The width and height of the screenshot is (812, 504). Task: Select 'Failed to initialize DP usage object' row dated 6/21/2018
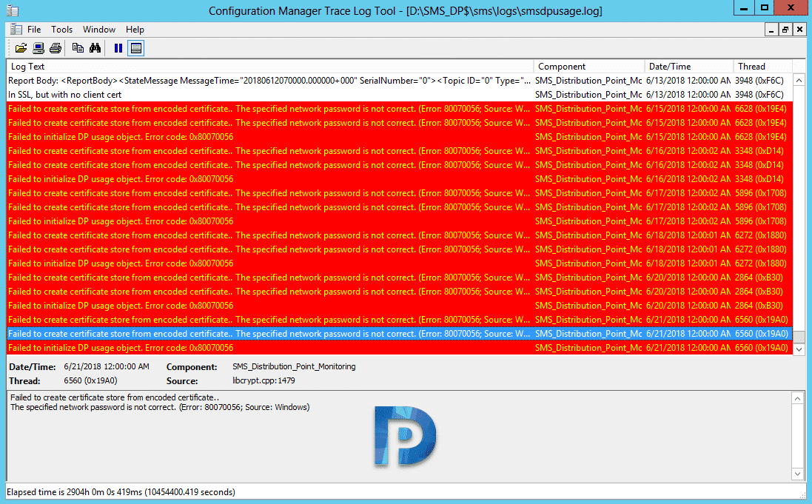(399, 348)
